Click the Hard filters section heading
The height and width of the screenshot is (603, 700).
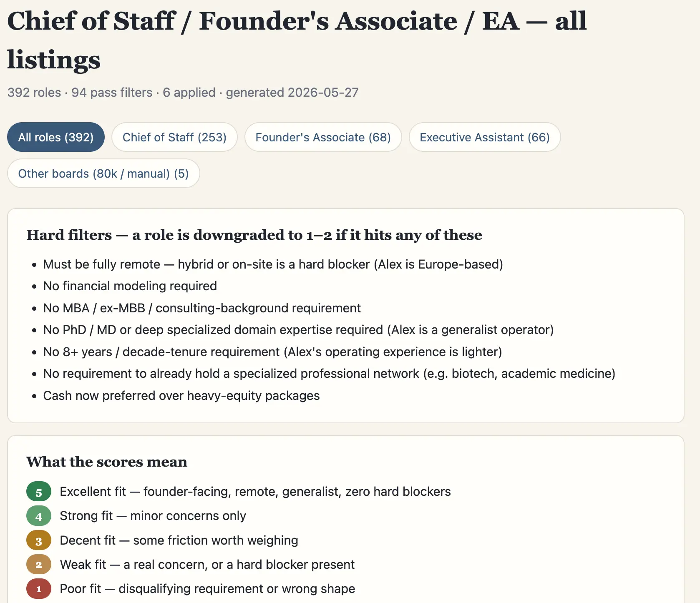[x=254, y=235]
